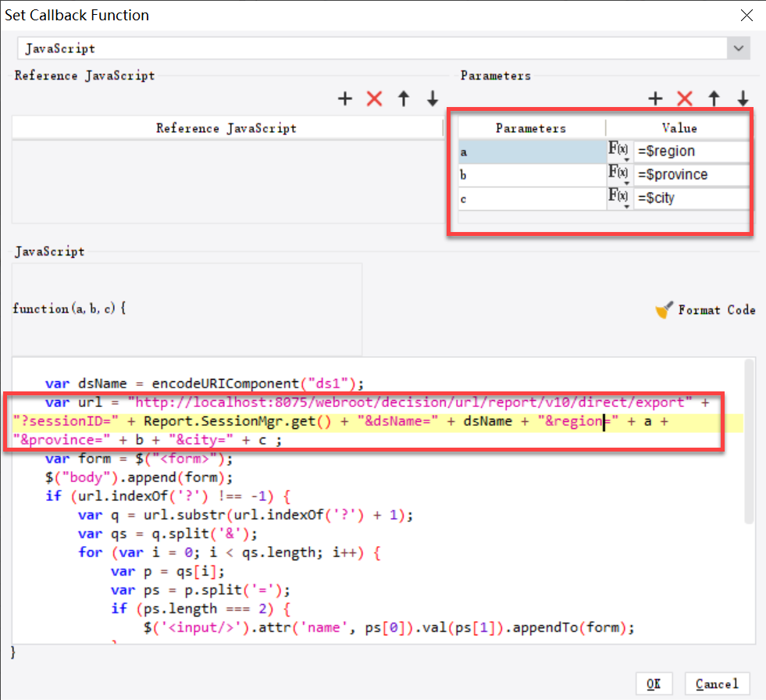Screen dimensions: 766x700
Task: Click the red X to remove Reference JavaScript
Action: pos(374,98)
